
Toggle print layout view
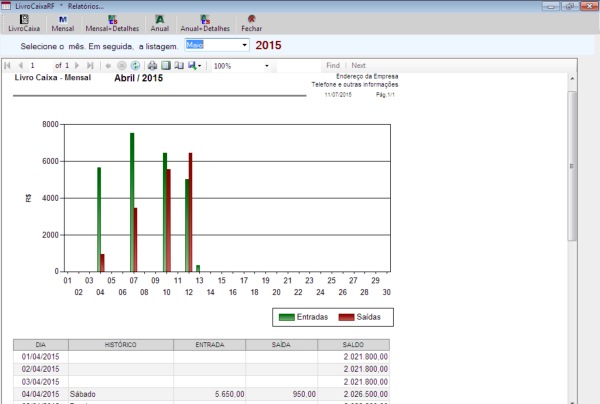tap(166, 66)
